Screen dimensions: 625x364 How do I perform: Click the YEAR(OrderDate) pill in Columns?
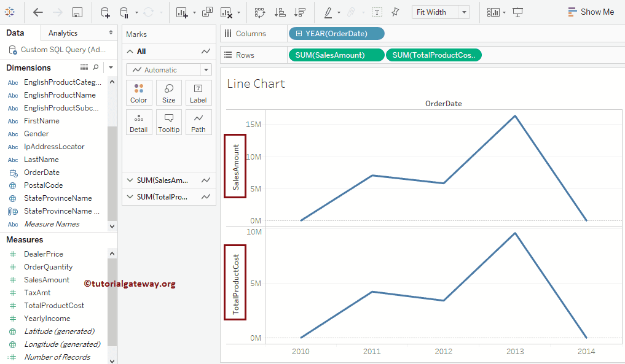pyautogui.click(x=336, y=34)
